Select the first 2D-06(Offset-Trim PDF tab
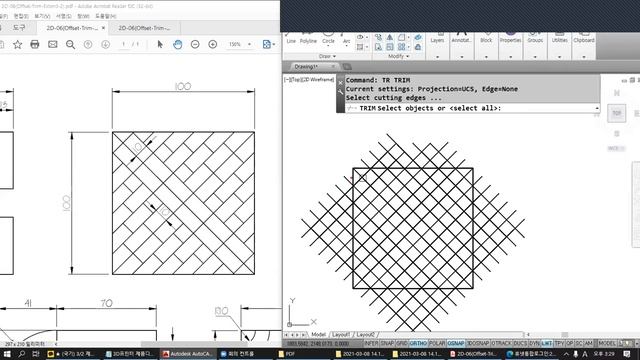 click(72, 28)
